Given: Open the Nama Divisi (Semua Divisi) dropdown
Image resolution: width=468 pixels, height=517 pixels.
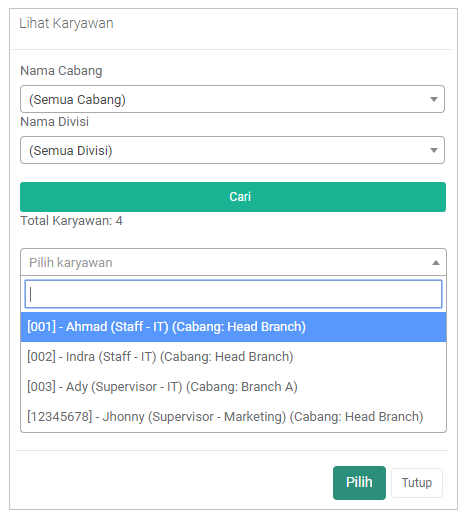Looking at the screenshot, I should coord(232,150).
